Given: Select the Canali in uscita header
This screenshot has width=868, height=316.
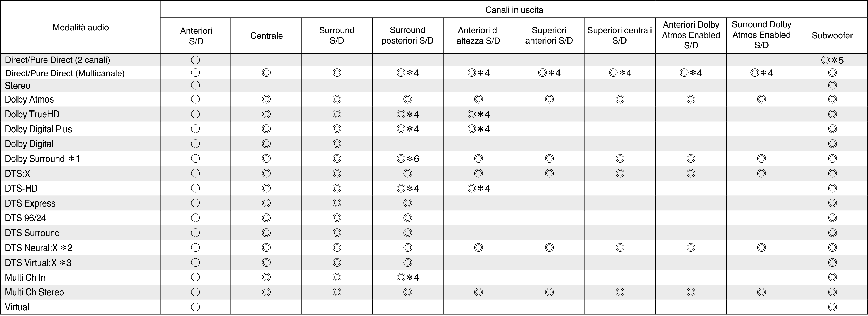Looking at the screenshot, I should coord(514,10).
